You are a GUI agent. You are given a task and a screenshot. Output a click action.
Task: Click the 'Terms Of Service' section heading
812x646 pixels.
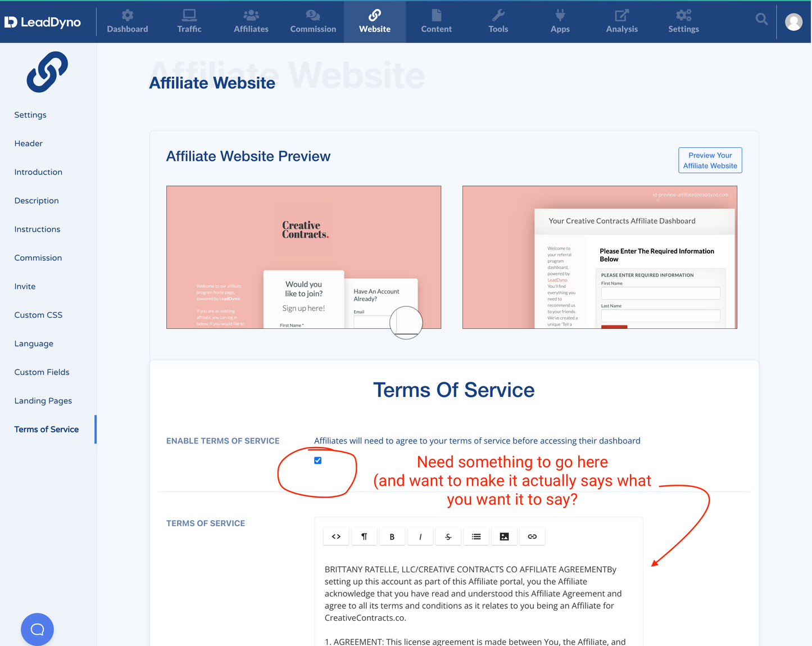click(x=454, y=390)
